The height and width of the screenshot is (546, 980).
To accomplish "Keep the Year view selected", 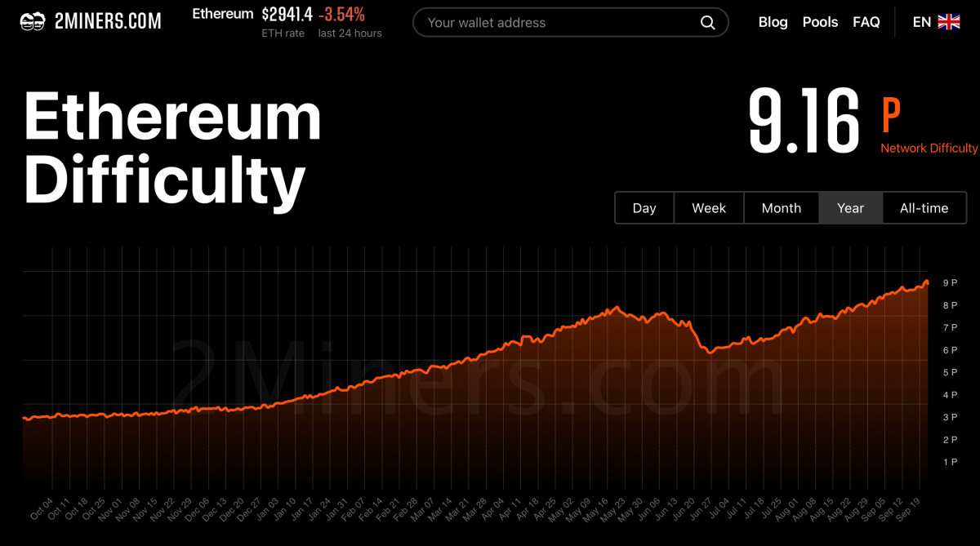I will tap(851, 207).
